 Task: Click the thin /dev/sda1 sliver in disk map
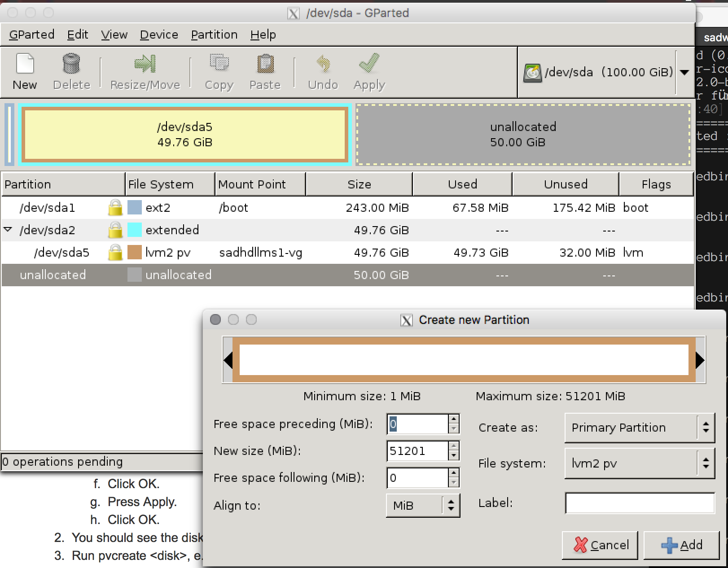9,135
